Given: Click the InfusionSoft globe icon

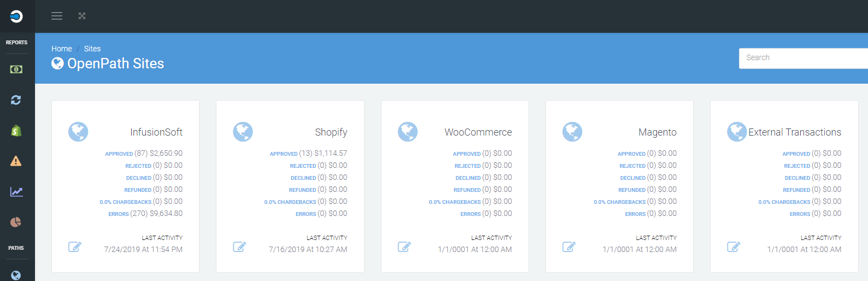Looking at the screenshot, I should tap(78, 132).
